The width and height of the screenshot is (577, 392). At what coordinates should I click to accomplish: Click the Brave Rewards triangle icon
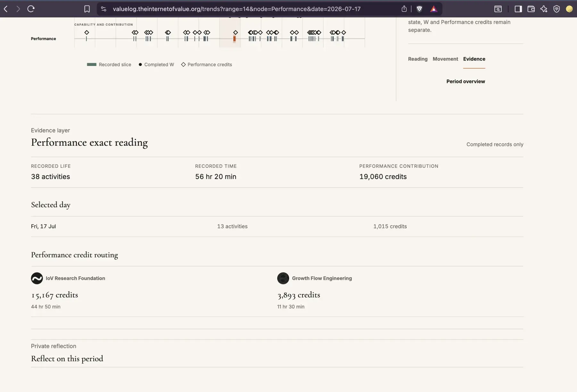[434, 9]
